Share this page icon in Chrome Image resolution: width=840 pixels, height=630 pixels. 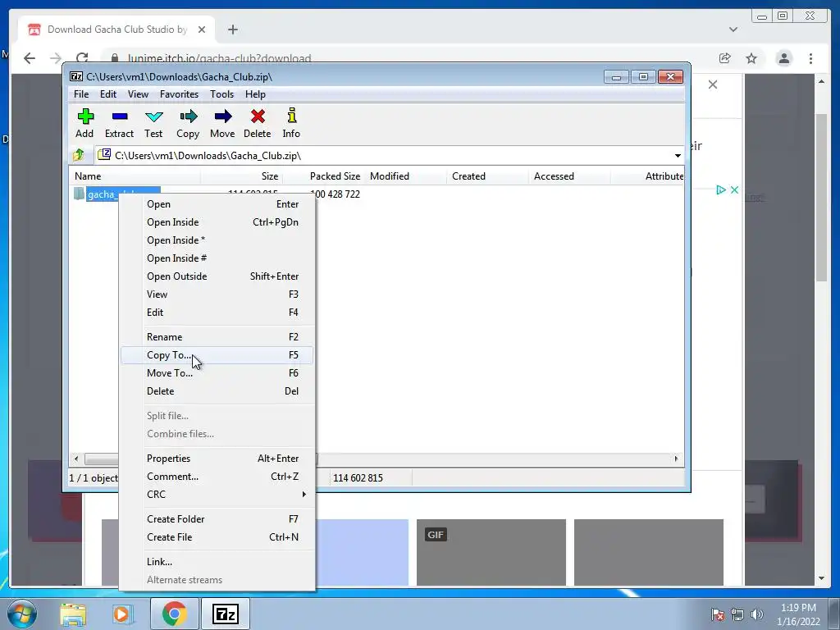(725, 58)
